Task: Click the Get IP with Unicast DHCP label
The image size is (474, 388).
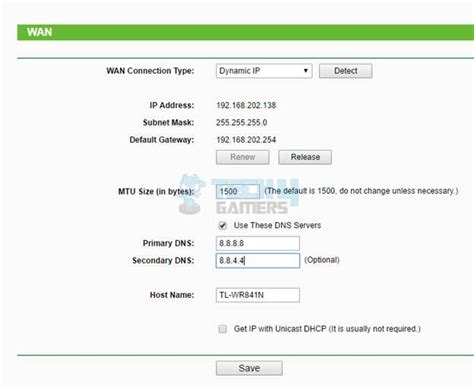Action: pyautogui.click(x=327, y=329)
